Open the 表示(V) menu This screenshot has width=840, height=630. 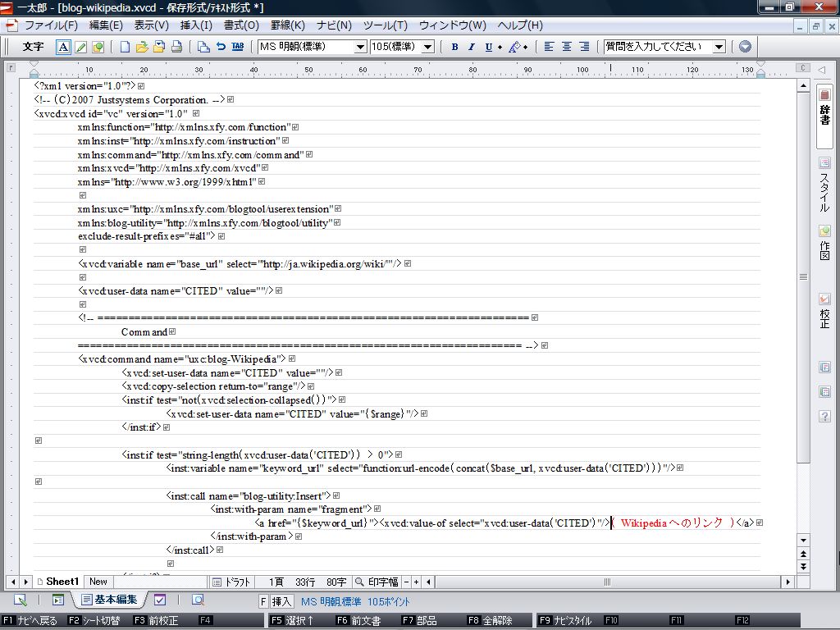152,25
